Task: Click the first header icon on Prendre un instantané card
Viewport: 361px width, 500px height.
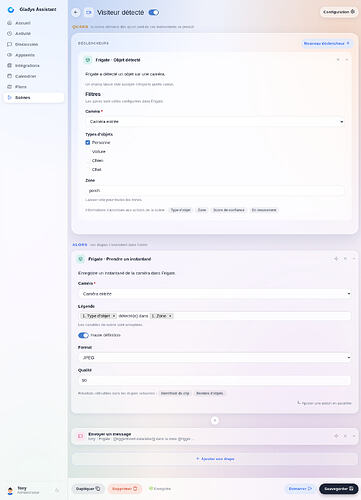Action: coord(336,259)
